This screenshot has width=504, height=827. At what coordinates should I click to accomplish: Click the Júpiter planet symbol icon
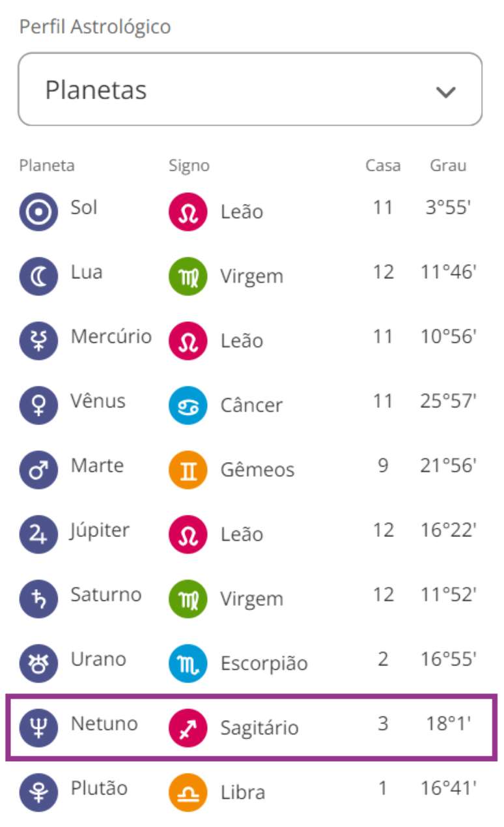click(38, 535)
